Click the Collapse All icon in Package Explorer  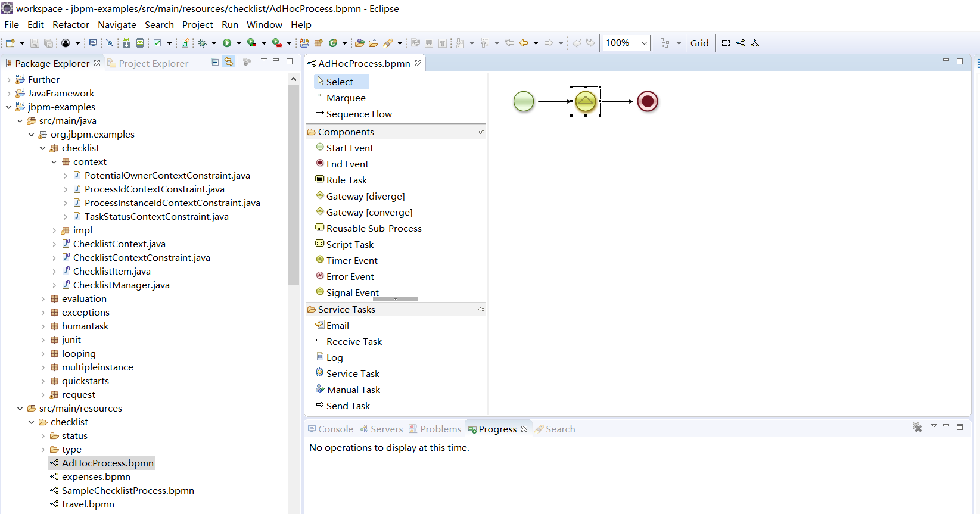(214, 62)
